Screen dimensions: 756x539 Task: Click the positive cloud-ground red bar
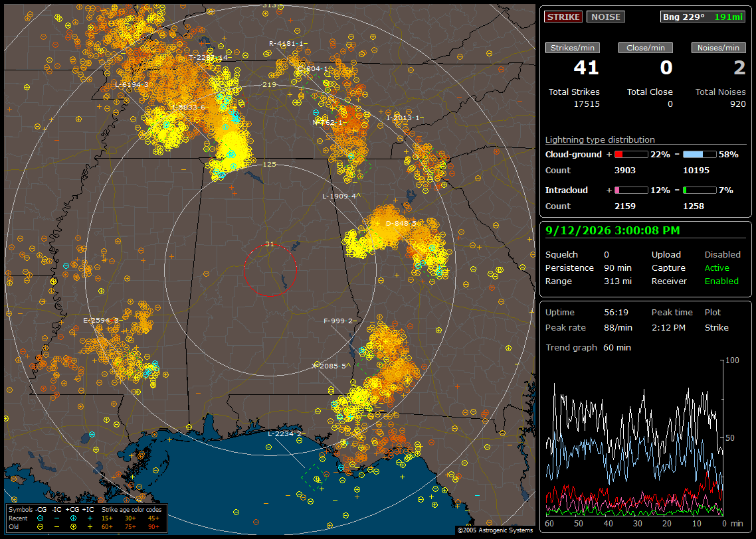(631, 155)
